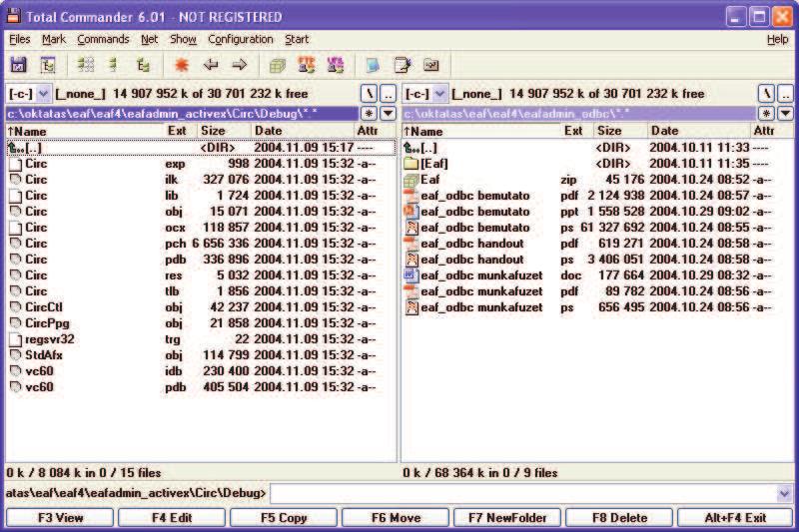Go to root in right panel
799x532 pixels.
pos(766,94)
